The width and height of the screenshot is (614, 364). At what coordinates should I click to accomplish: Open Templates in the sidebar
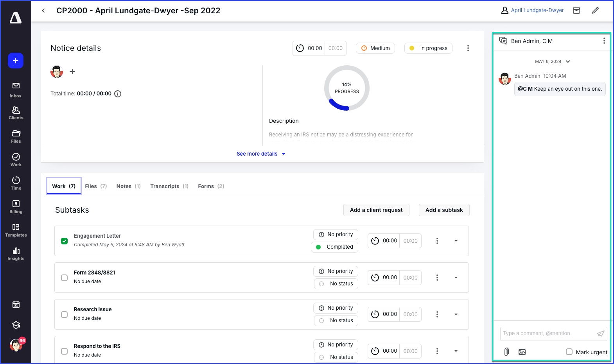click(16, 230)
